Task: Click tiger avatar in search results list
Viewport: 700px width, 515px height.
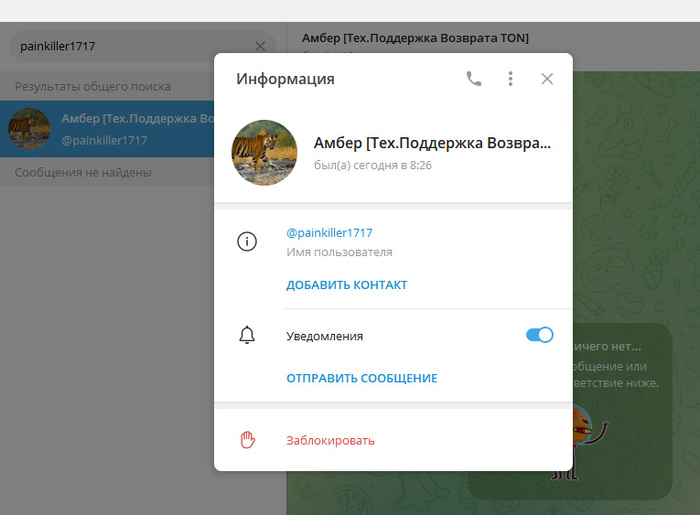Action: tap(29, 129)
